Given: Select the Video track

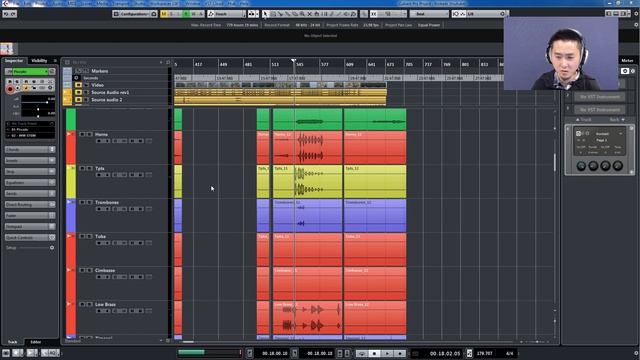Looking at the screenshot, I should tap(97, 85).
